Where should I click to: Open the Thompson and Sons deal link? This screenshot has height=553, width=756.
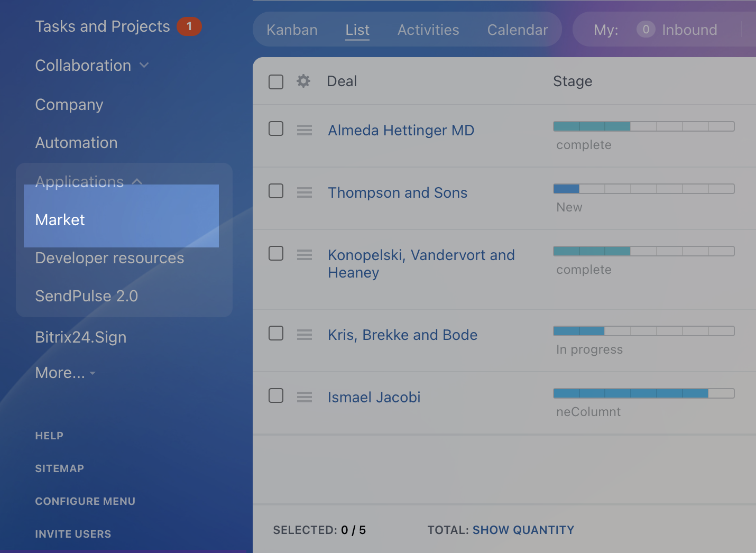coord(397,192)
